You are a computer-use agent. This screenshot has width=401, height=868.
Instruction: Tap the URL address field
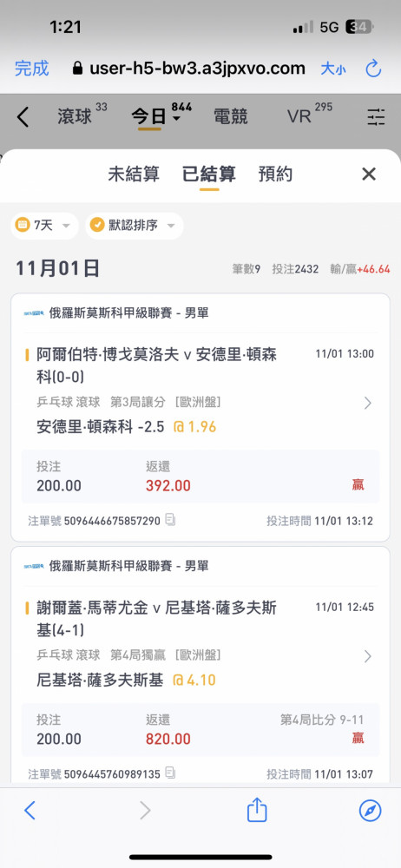tap(189, 69)
